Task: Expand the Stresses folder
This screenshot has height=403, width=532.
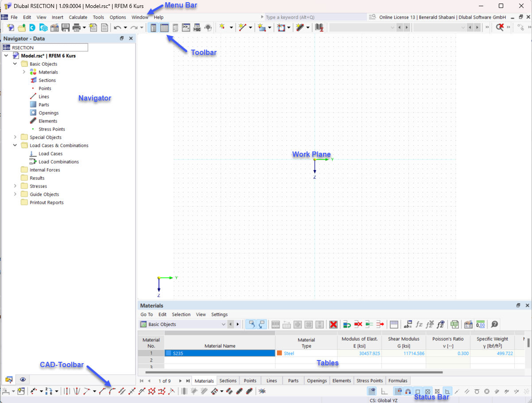Action: tap(15, 186)
